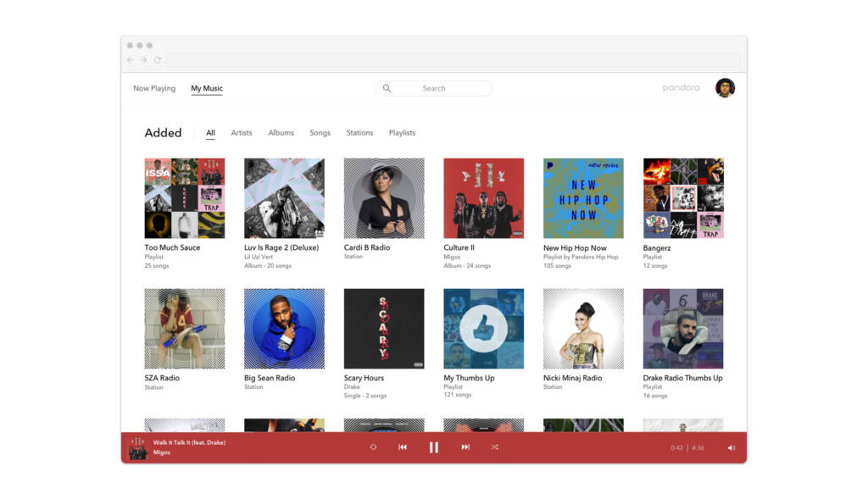Open the user profile avatar
This screenshot has width=868, height=488.
[x=725, y=88]
